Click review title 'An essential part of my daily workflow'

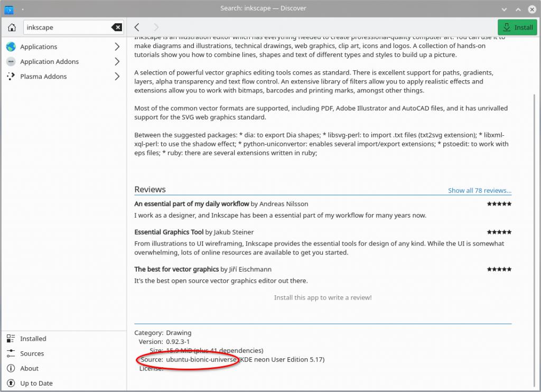191,204
